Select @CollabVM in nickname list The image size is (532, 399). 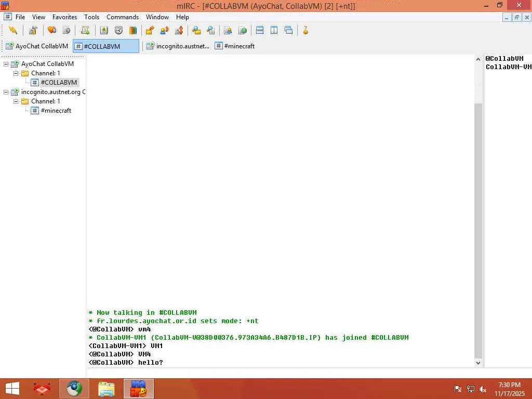point(504,58)
